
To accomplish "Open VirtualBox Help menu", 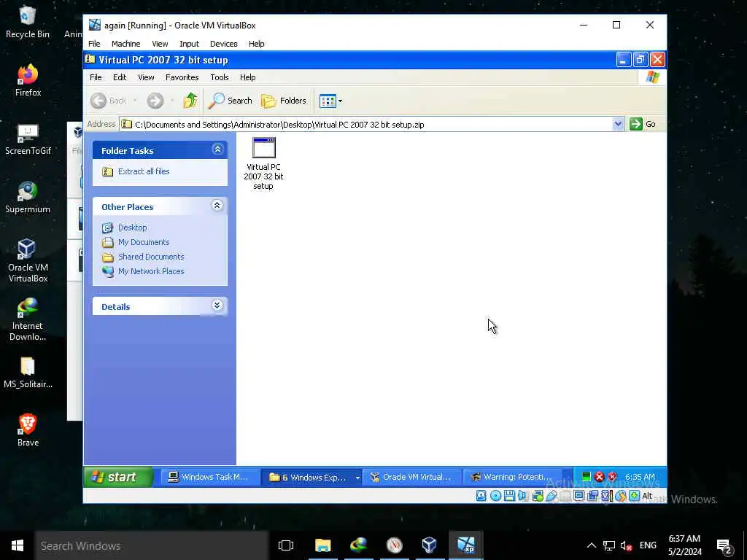I will (x=256, y=44).
